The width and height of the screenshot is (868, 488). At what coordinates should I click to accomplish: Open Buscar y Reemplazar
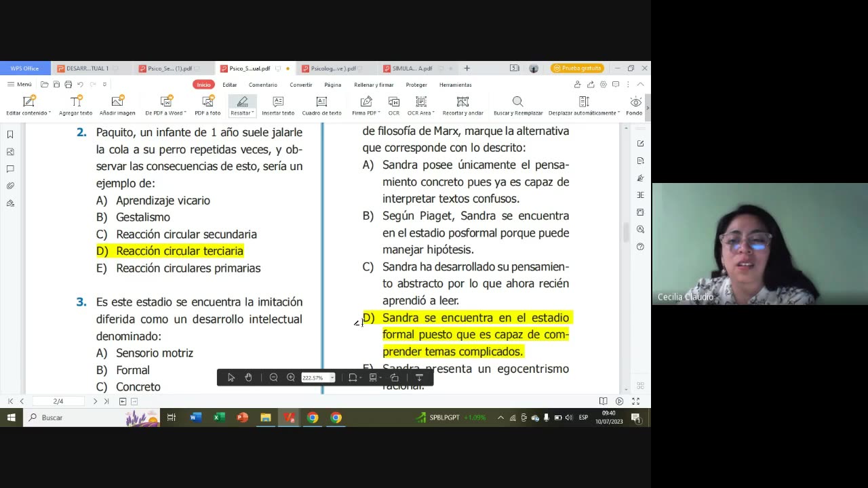point(518,106)
